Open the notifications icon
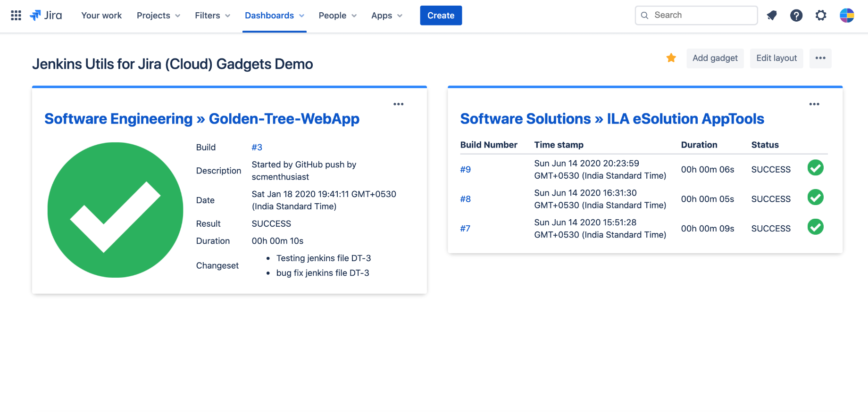868x412 pixels. 772,16
